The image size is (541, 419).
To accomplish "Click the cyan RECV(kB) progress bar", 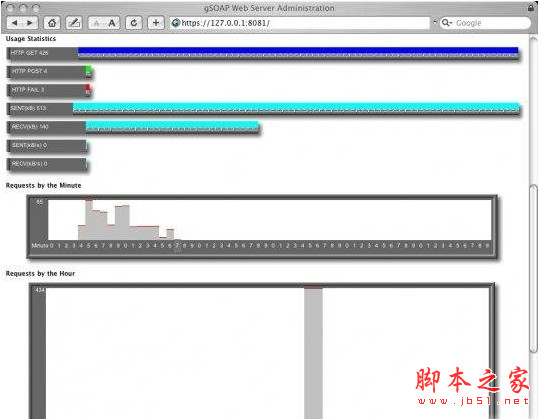I will (x=172, y=126).
